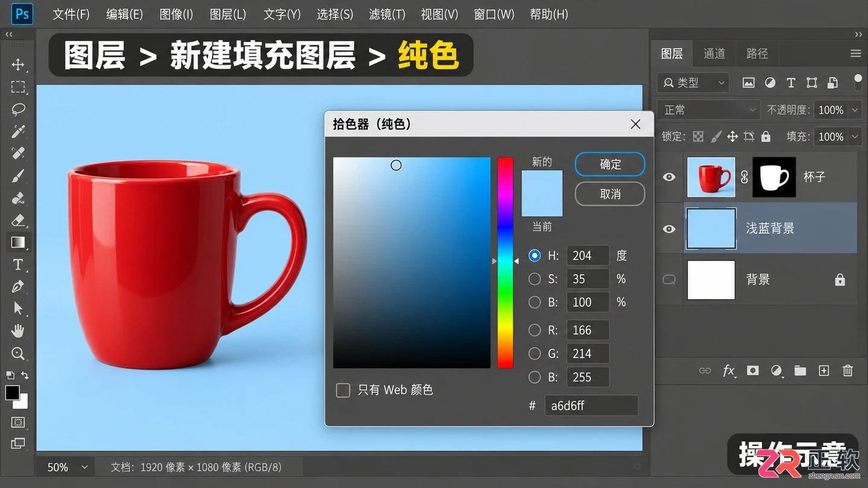The width and height of the screenshot is (868, 488).
Task: Hide the 杯子 layer
Action: pos(669,177)
